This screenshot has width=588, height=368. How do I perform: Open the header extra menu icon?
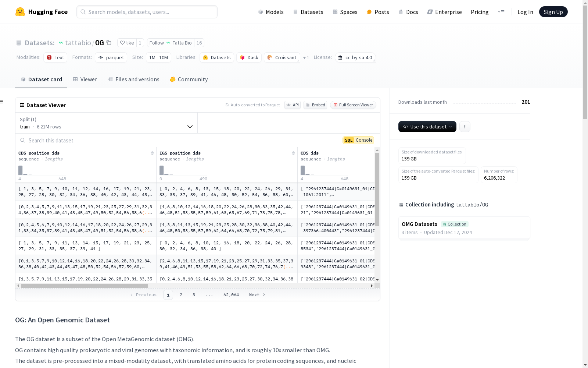(501, 12)
